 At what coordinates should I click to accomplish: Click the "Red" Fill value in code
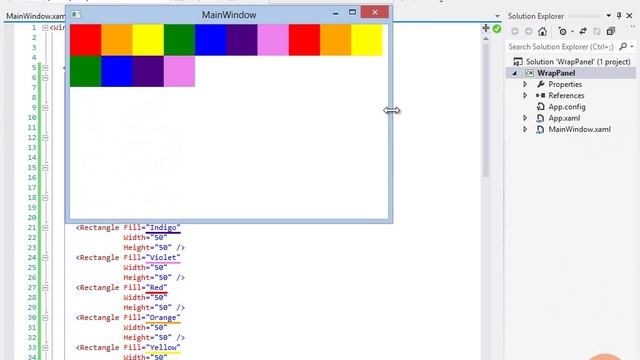[156, 288]
